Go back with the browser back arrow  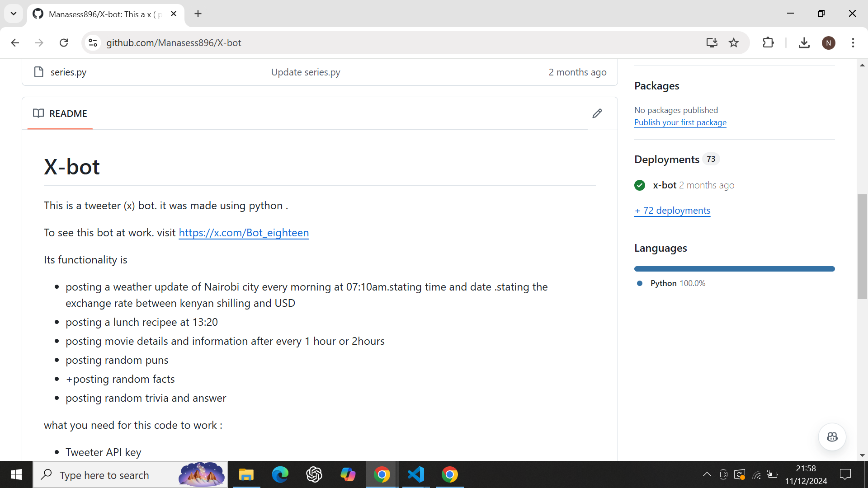coord(15,43)
